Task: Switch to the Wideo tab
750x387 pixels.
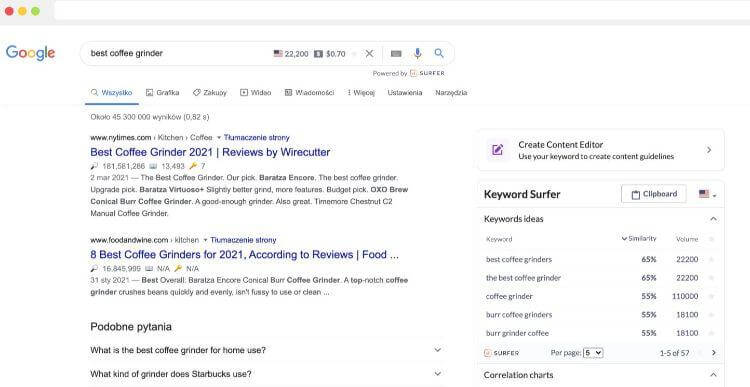Action: coord(255,93)
